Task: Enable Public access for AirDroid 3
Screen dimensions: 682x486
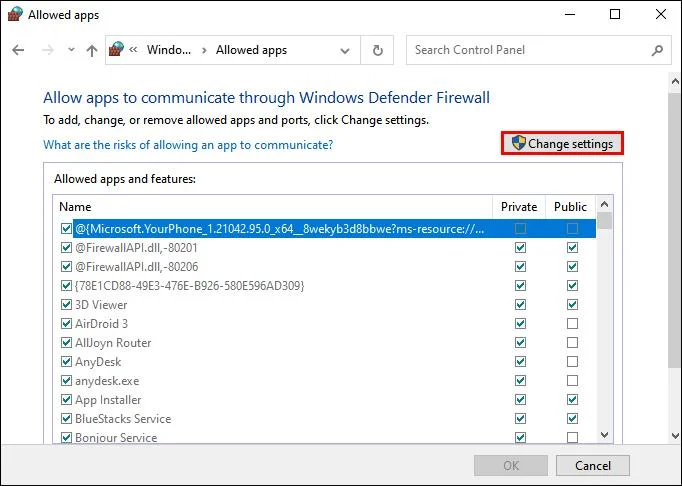Action: pyautogui.click(x=572, y=324)
